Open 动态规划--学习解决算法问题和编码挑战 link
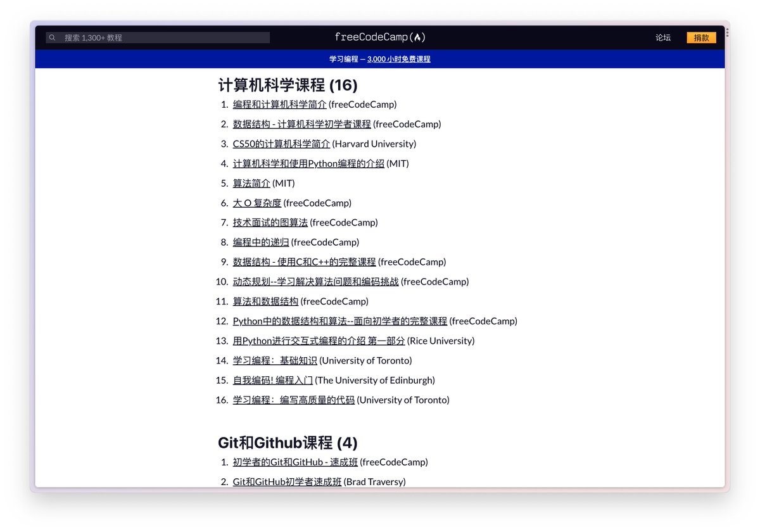The image size is (760, 532). click(x=316, y=281)
